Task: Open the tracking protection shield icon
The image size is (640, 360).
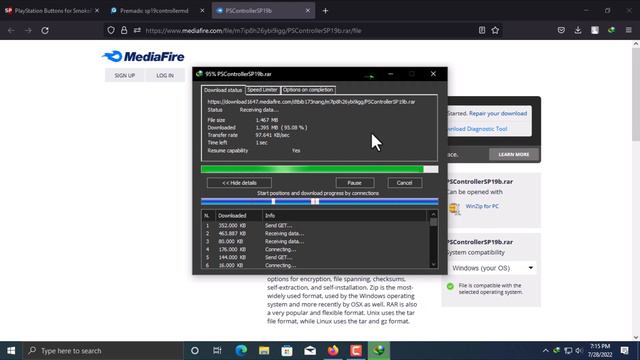Action: point(111,30)
